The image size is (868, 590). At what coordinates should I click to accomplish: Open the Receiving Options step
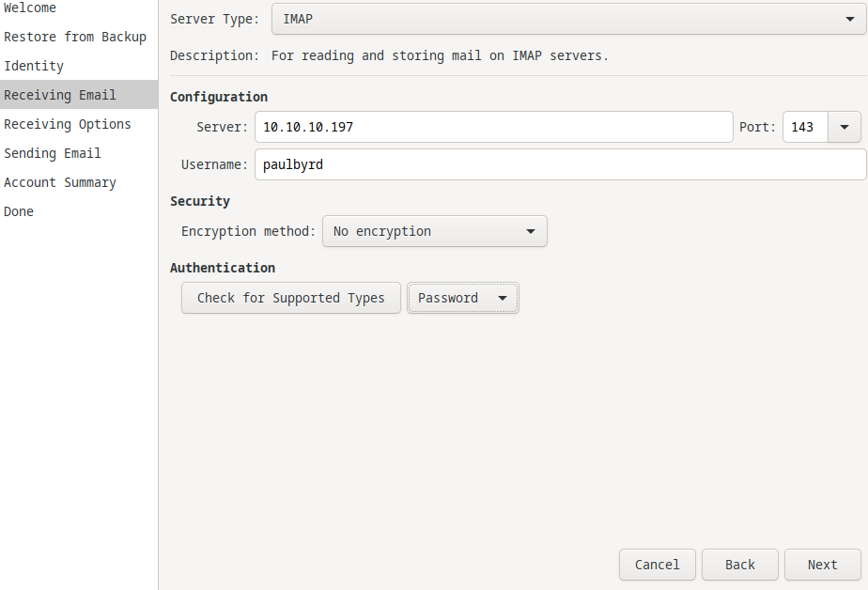(x=68, y=124)
